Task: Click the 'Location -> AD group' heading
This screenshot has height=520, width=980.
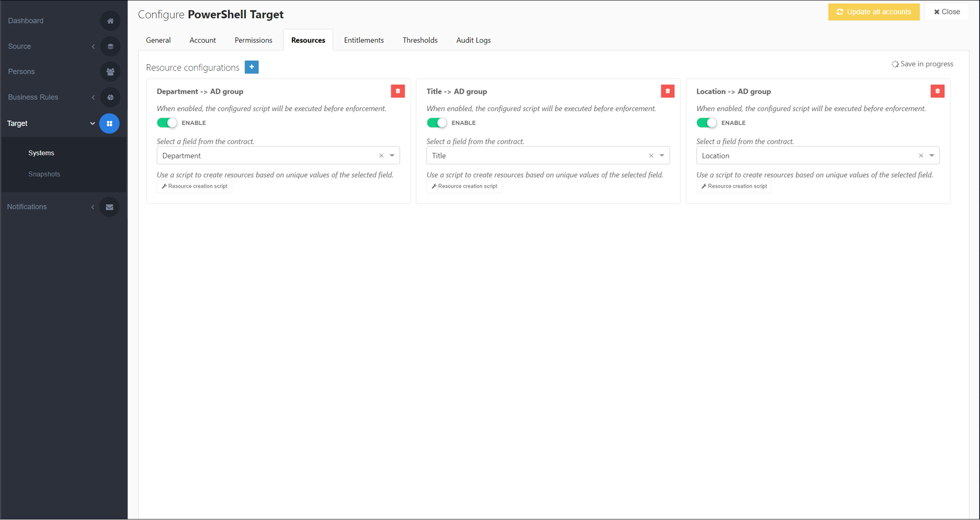Action: click(733, 91)
